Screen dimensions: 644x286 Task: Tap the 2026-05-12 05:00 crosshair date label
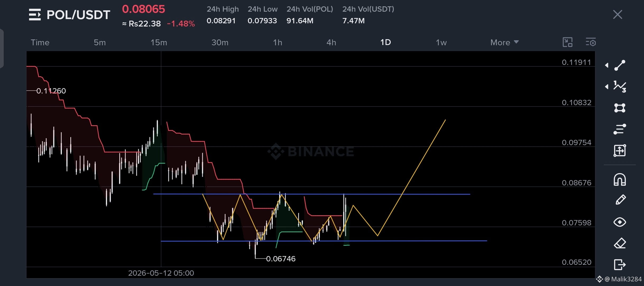point(161,273)
